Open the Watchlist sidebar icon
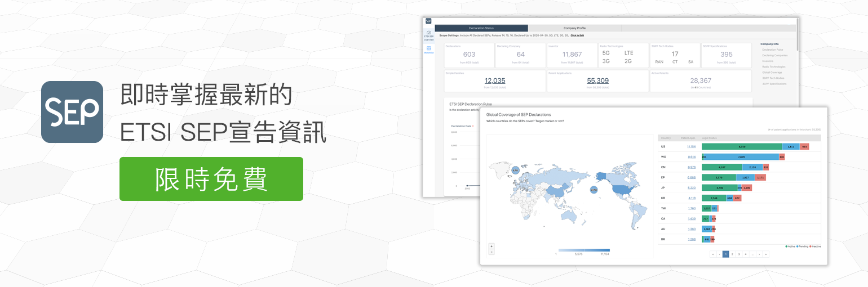 (x=429, y=50)
